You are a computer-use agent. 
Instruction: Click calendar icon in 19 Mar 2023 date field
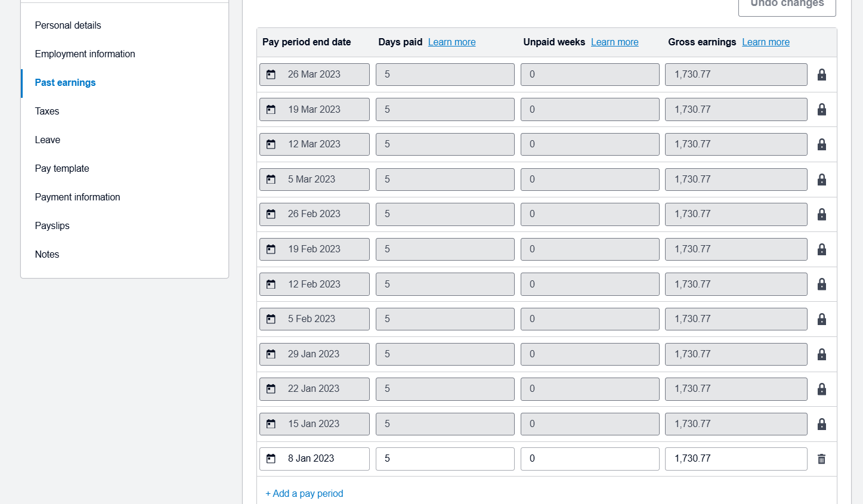(271, 110)
